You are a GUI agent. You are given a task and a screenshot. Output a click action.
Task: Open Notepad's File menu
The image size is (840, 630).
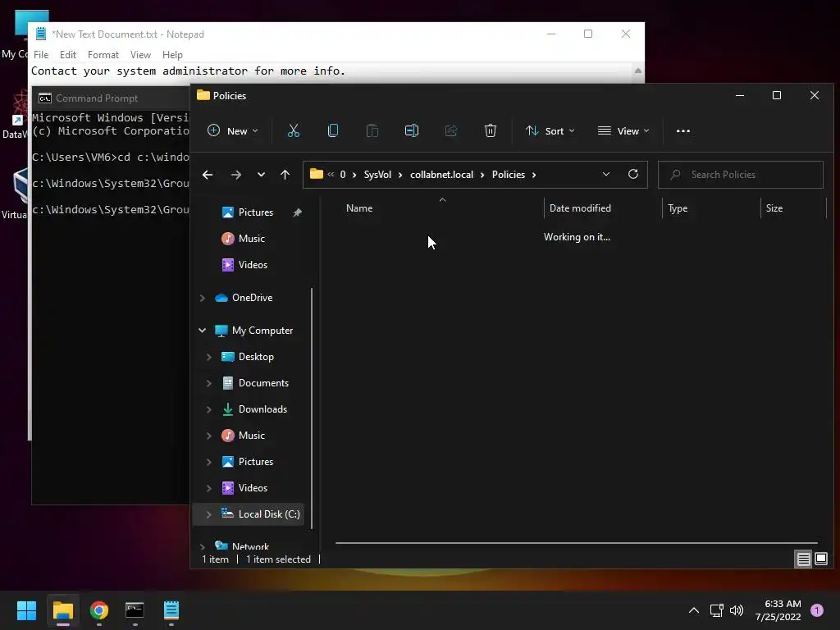pyautogui.click(x=41, y=55)
